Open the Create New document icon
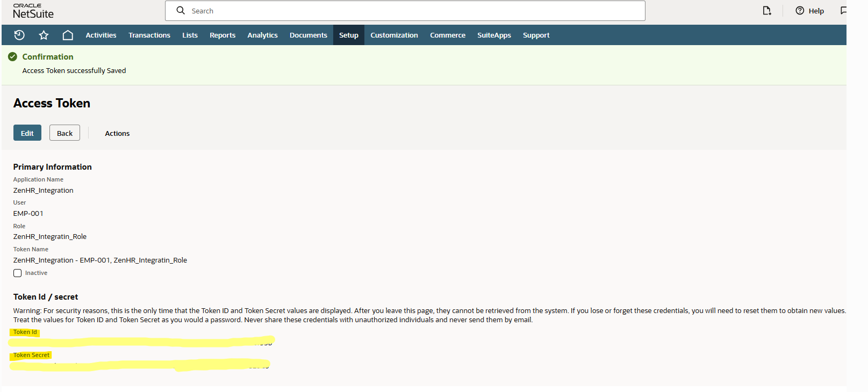The width and height of the screenshot is (868, 392). coord(767,10)
